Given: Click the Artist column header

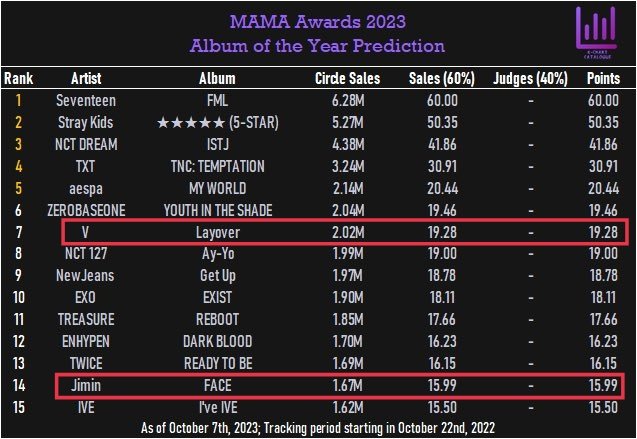Looking at the screenshot, I should click(86, 78).
